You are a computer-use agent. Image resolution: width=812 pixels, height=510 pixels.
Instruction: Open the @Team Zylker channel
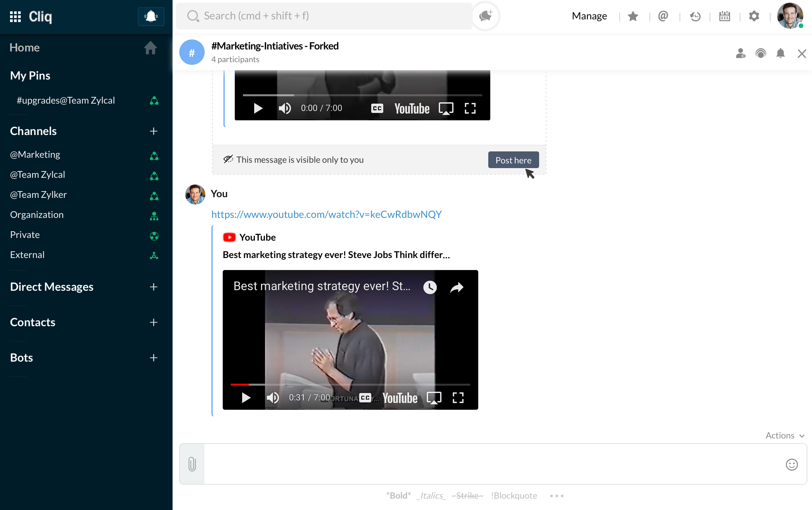[38, 195]
